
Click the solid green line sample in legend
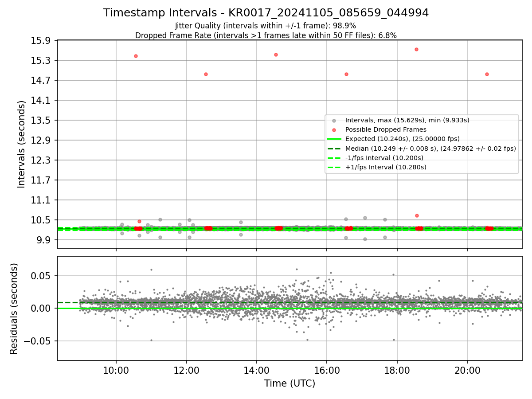pos(334,139)
